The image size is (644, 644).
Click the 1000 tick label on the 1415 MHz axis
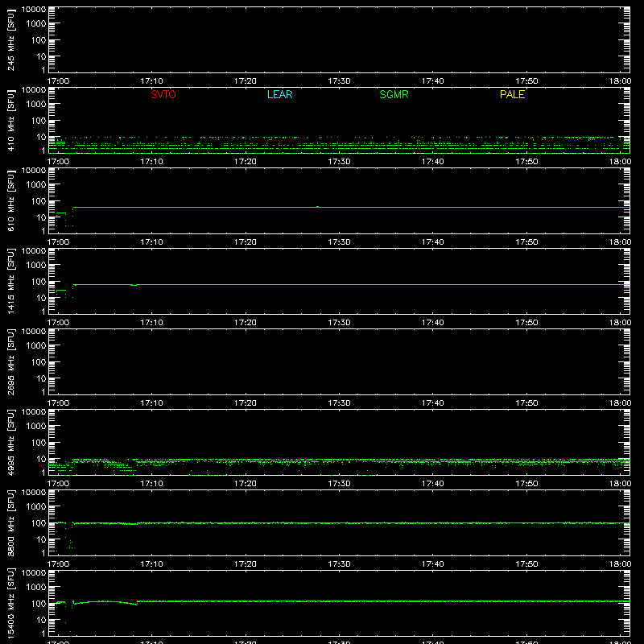click(36, 266)
